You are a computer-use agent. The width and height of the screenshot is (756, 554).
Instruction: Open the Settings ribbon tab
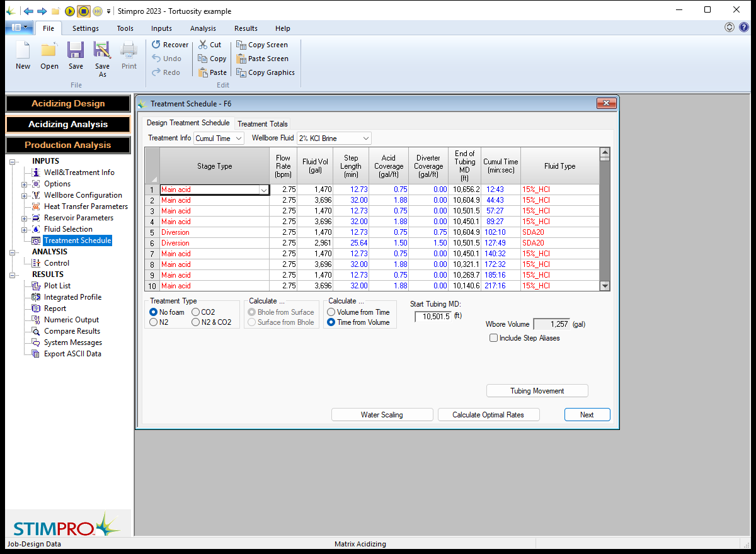pyautogui.click(x=85, y=28)
